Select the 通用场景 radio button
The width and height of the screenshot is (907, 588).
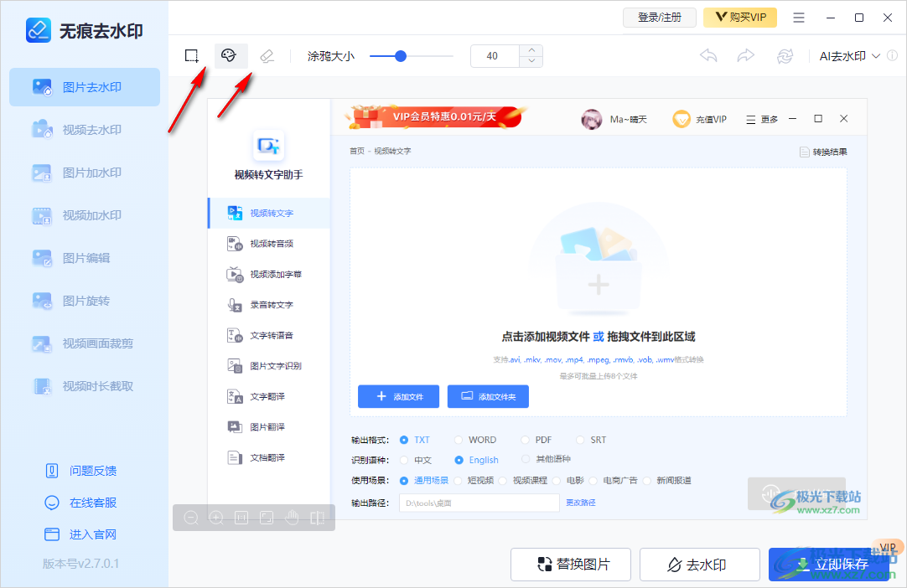(x=404, y=481)
